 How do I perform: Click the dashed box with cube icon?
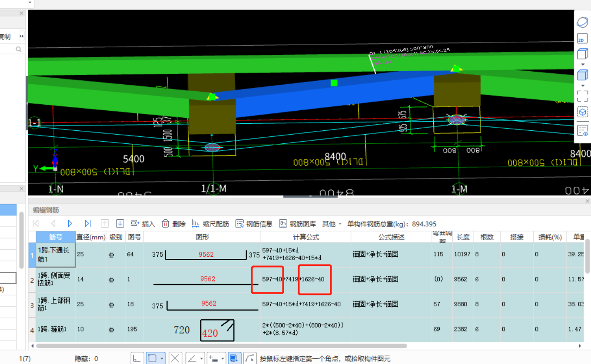tap(582, 112)
